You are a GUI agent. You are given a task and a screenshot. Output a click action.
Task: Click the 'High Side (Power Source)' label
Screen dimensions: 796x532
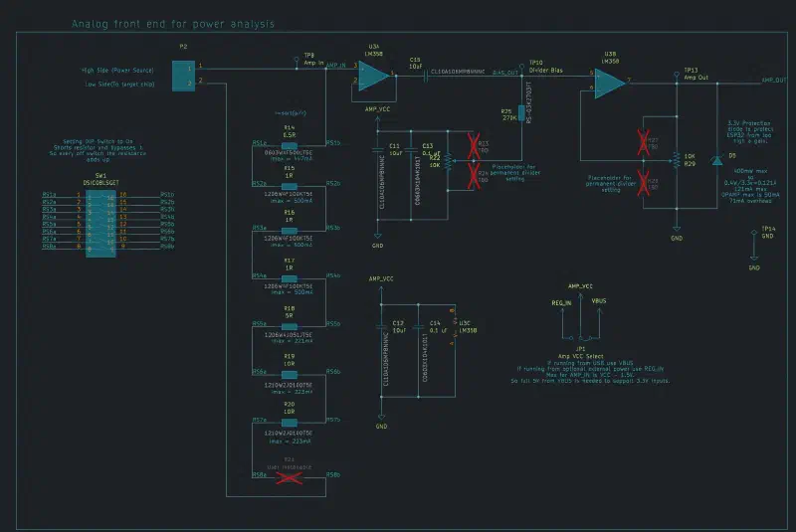(x=117, y=70)
